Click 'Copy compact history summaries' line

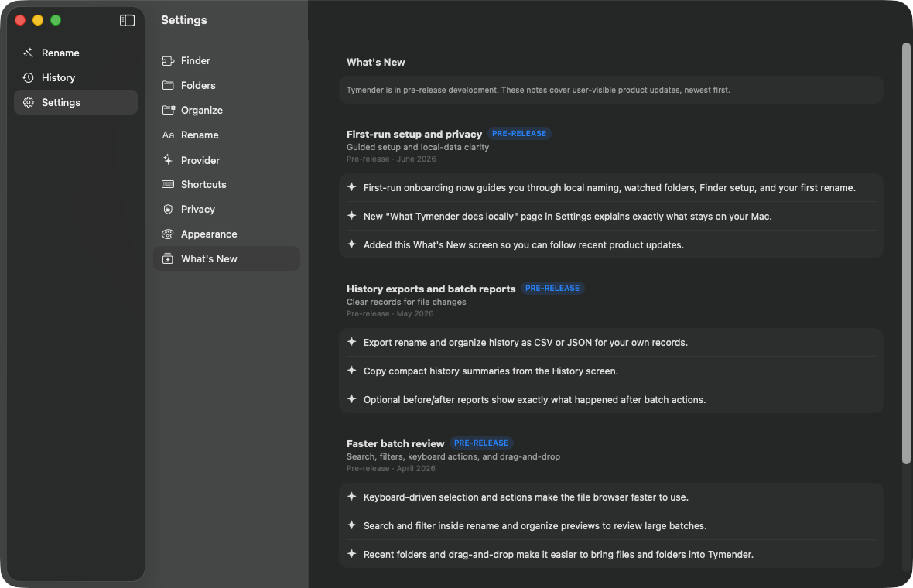pos(491,371)
